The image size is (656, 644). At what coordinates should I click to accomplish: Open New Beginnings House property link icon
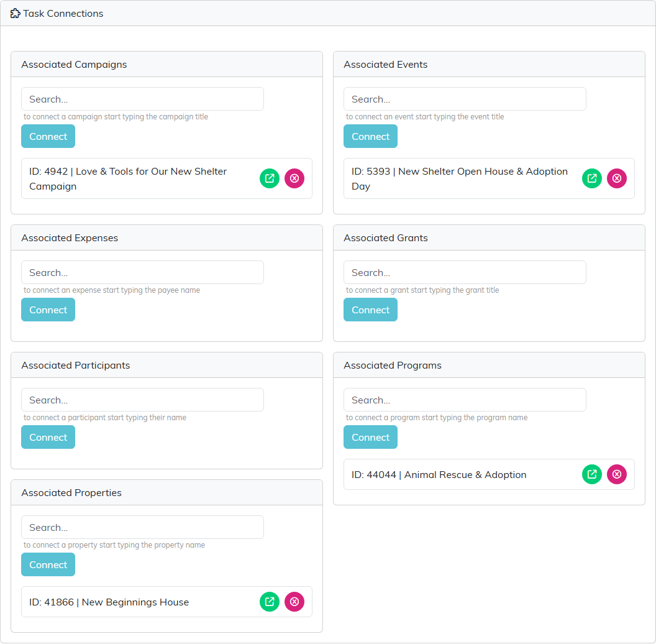[270, 602]
